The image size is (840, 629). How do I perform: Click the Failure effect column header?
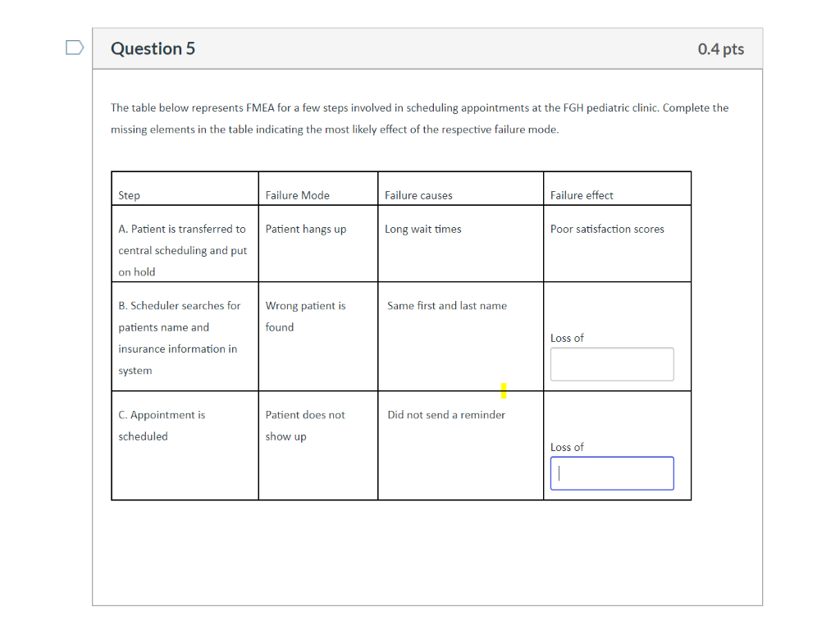(x=580, y=195)
